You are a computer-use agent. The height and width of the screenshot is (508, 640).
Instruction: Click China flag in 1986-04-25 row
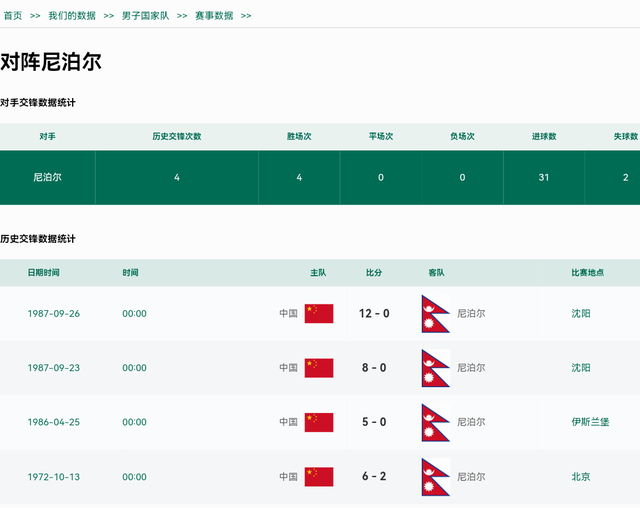click(x=319, y=422)
